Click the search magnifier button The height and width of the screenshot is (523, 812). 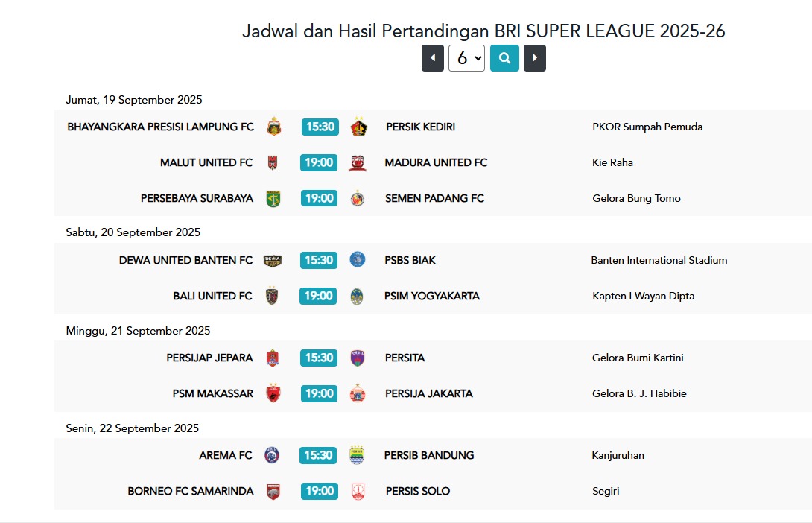click(x=504, y=58)
